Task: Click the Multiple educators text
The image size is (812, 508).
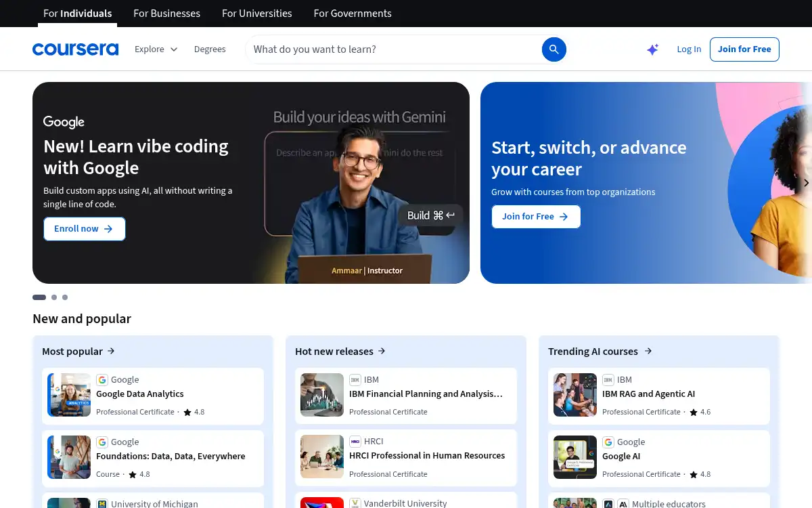Action: click(669, 504)
